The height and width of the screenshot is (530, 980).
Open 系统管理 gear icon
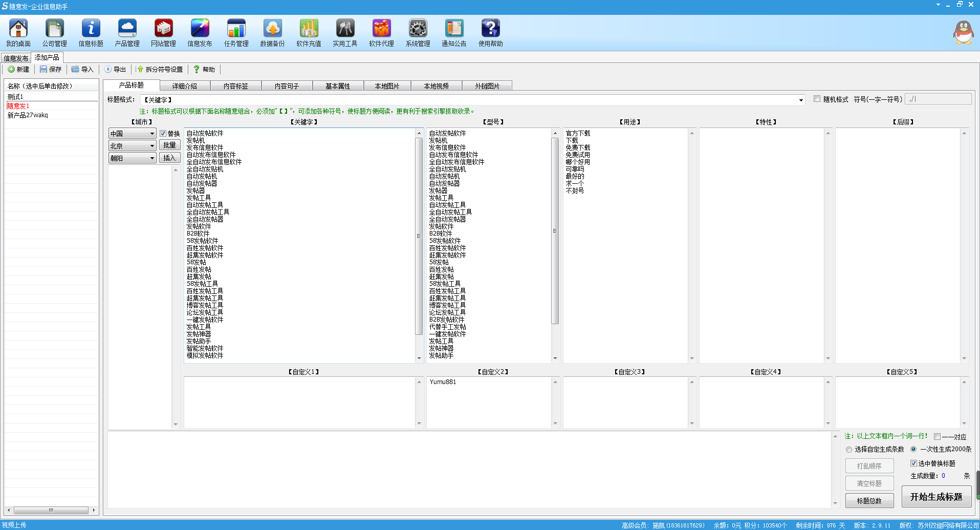tap(418, 33)
